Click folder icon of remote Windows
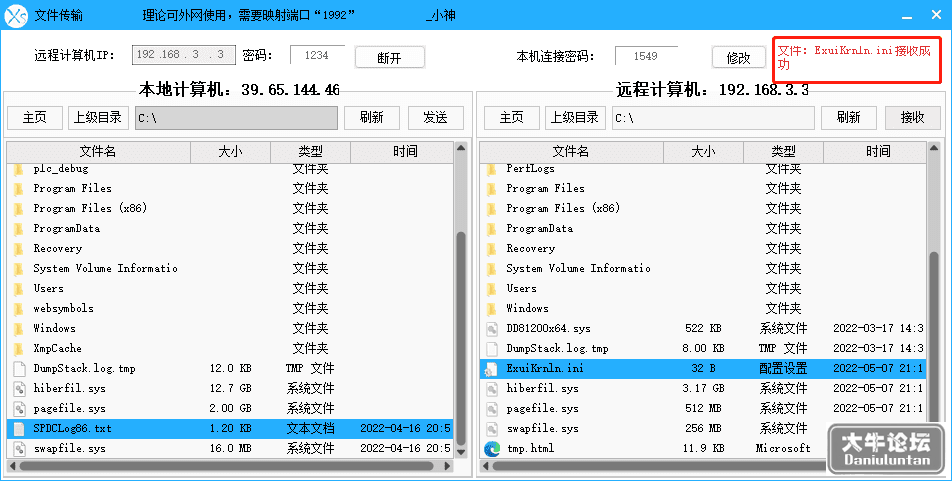 pos(492,309)
